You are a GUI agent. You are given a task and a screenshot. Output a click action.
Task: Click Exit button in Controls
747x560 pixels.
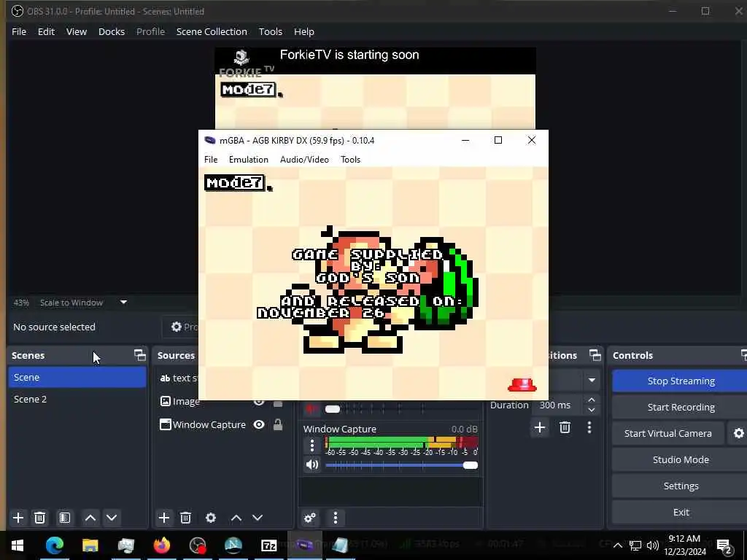(681, 512)
